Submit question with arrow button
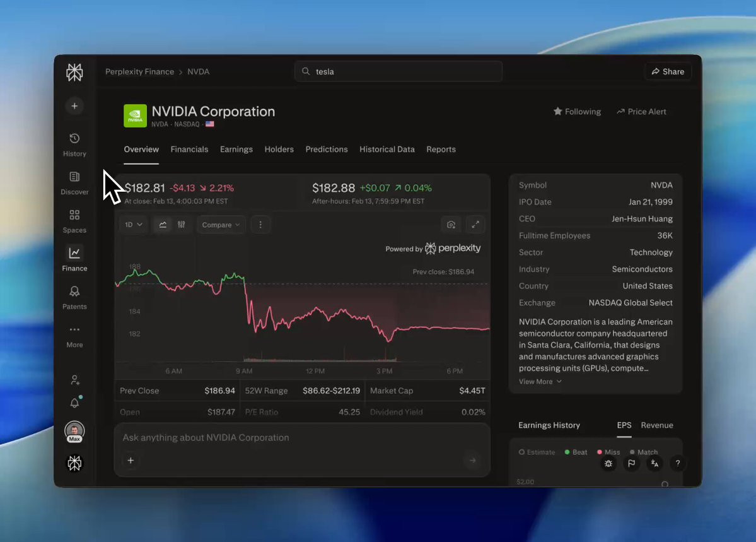Screen dimensions: 756x542 (x=472, y=461)
